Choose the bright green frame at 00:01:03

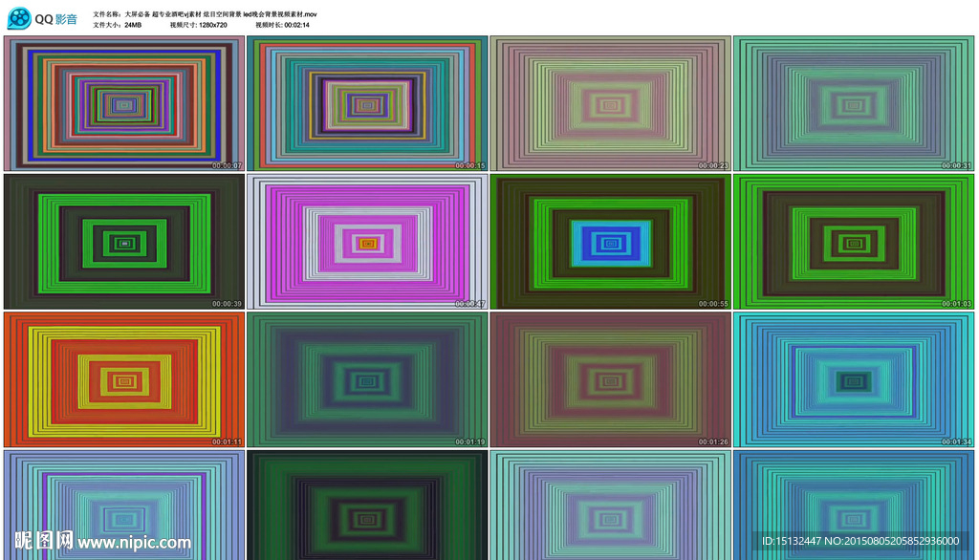[854, 242]
